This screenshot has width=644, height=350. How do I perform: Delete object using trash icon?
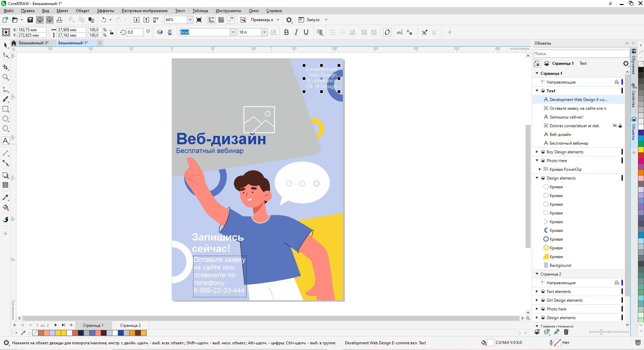coord(566,332)
